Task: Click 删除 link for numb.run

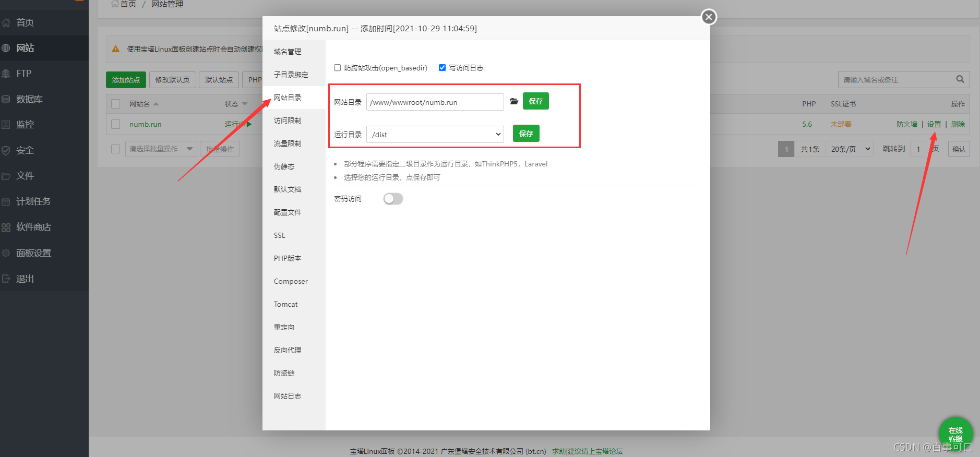Action: (x=958, y=124)
